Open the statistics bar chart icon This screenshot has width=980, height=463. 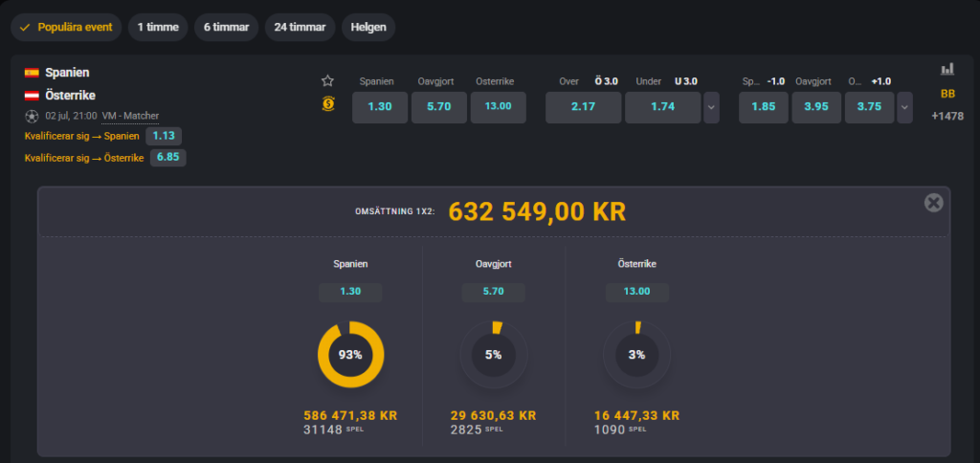[x=947, y=69]
